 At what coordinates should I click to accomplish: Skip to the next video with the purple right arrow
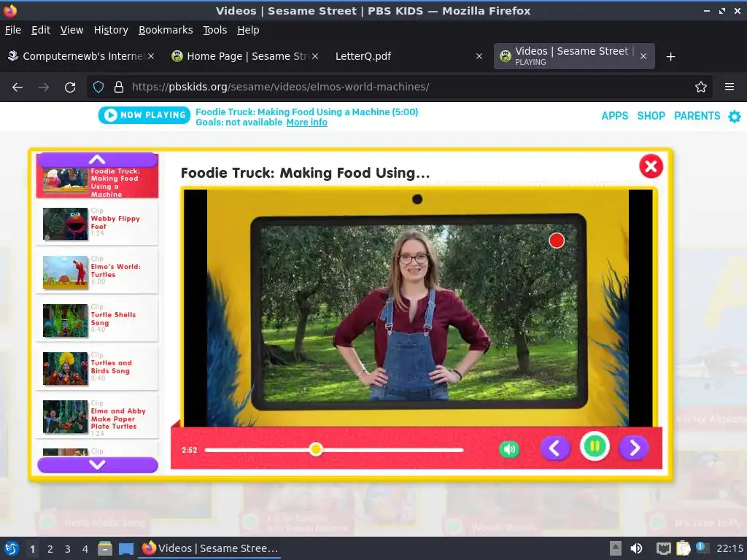point(634,448)
